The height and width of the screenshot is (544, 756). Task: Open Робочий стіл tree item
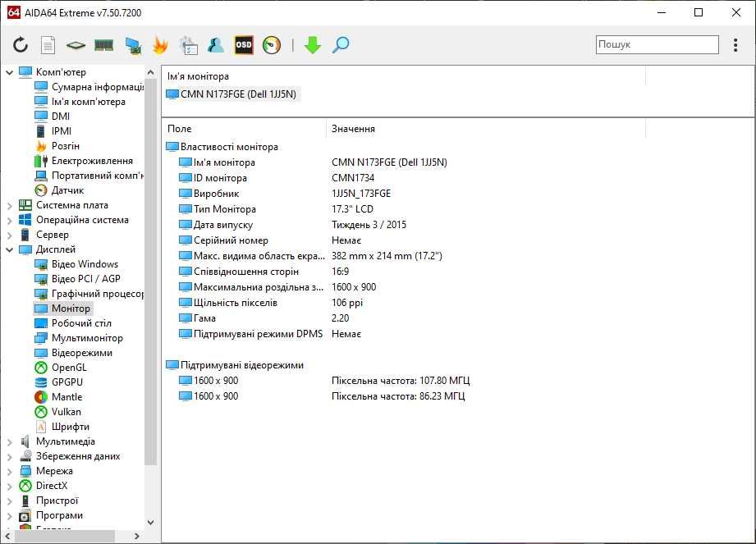point(73,323)
